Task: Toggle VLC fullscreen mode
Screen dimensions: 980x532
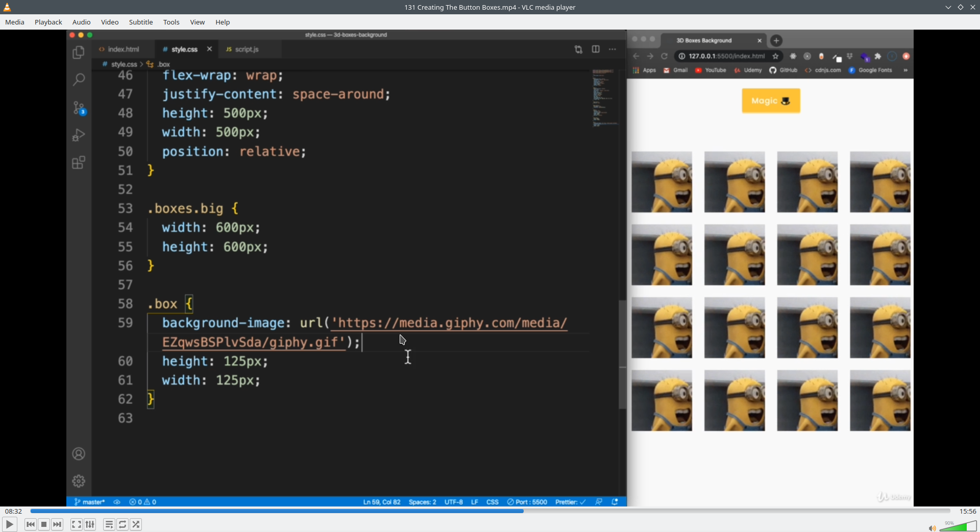Action: coord(76,524)
